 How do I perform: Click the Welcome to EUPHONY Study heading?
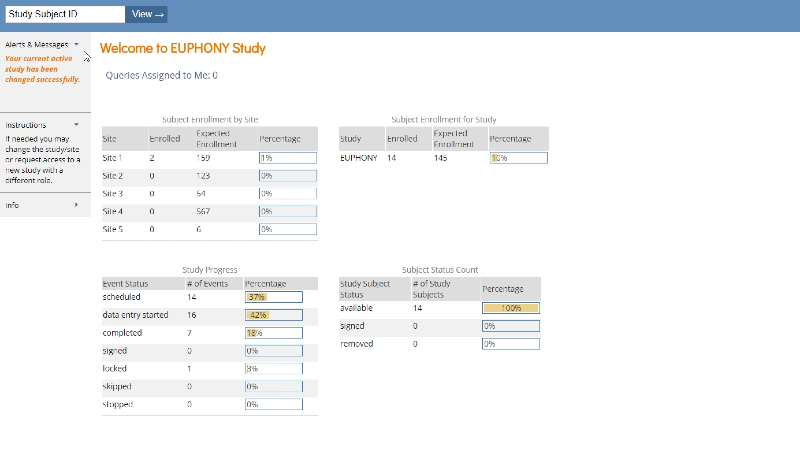[183, 48]
